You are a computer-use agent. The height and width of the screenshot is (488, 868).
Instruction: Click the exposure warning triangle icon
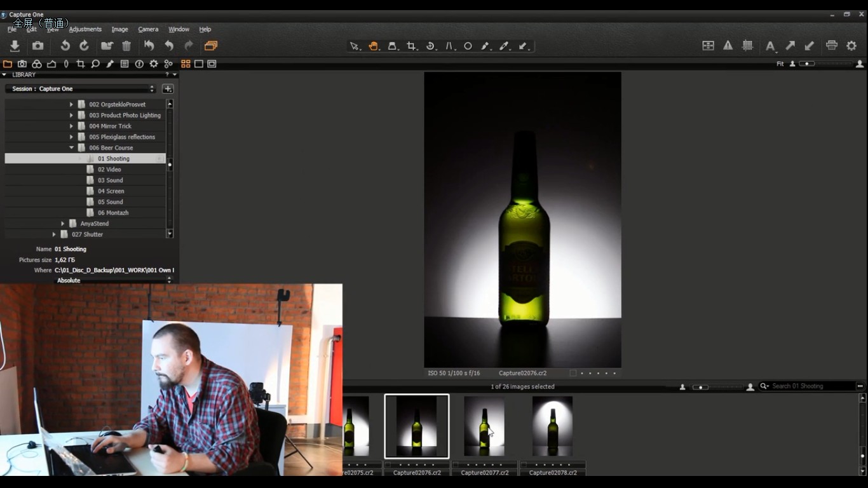click(728, 46)
